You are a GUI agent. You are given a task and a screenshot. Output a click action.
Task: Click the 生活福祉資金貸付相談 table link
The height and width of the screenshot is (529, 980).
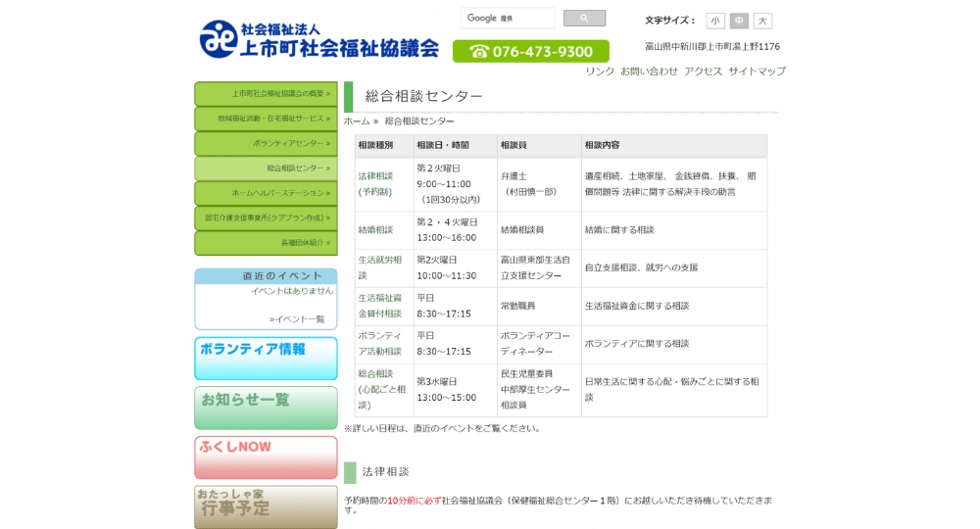click(x=380, y=306)
